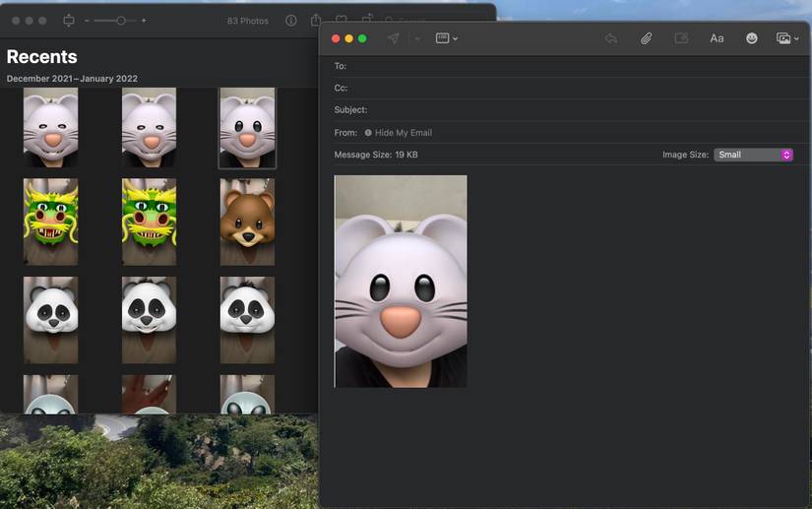Zoom the Mail compose window with green button
This screenshot has height=509, width=812.
click(362, 38)
